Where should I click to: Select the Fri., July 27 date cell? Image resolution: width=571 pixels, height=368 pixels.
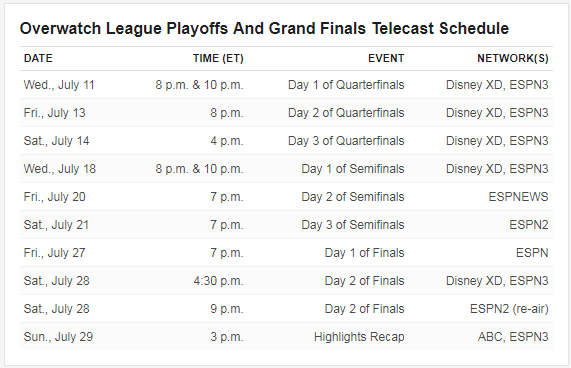coord(54,253)
